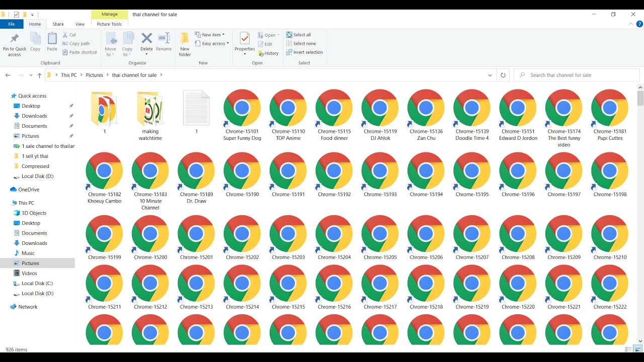Open the Compressed folder in sidebar

(x=35, y=166)
